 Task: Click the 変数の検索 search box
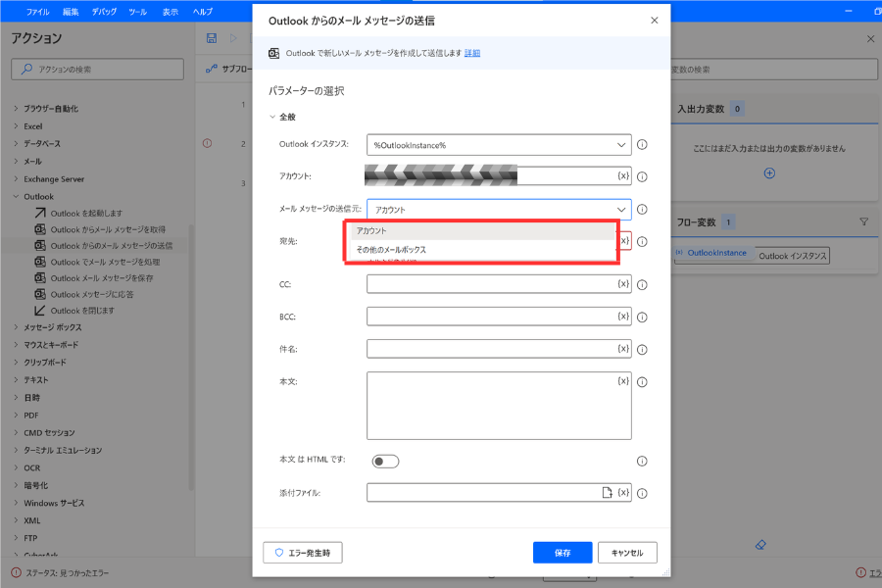pyautogui.click(x=774, y=70)
